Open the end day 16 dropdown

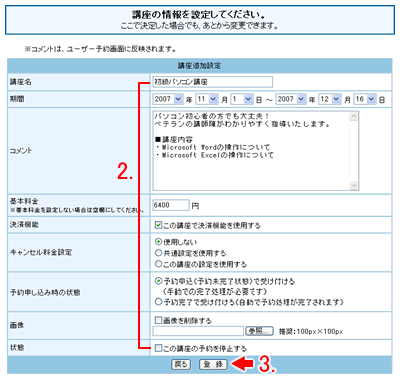(365, 99)
